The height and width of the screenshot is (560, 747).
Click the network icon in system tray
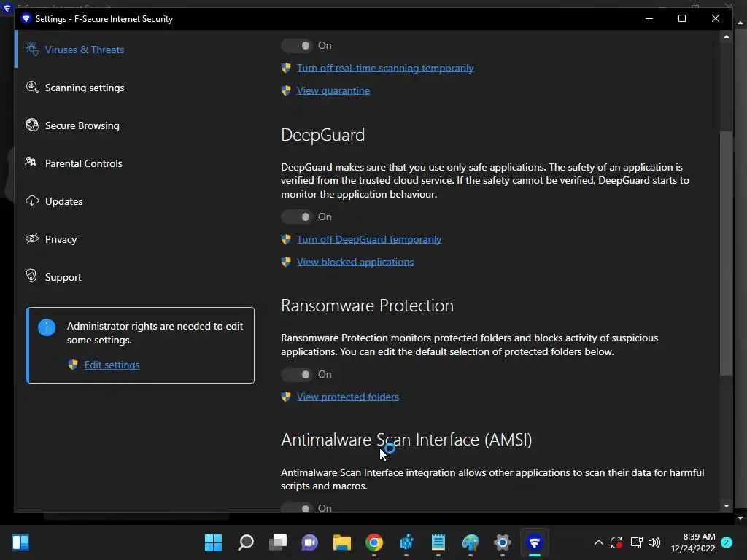pyautogui.click(x=636, y=542)
